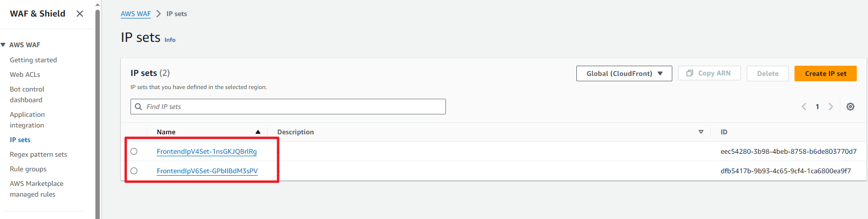868x219 pixels.
Task: Open the Info link beside IP sets
Action: point(170,40)
